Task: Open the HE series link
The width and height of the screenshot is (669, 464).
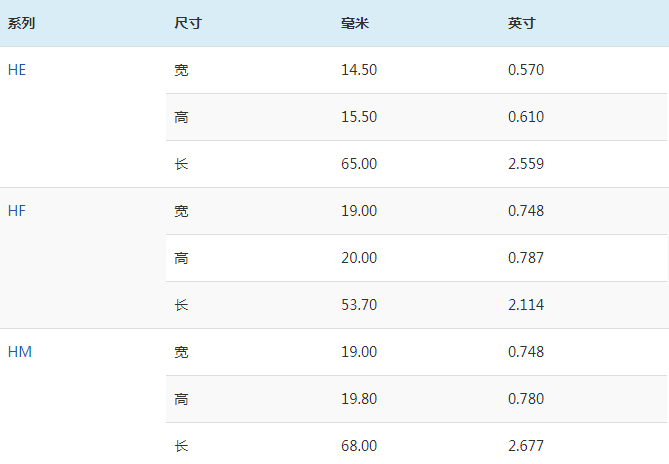Action: pyautogui.click(x=17, y=70)
